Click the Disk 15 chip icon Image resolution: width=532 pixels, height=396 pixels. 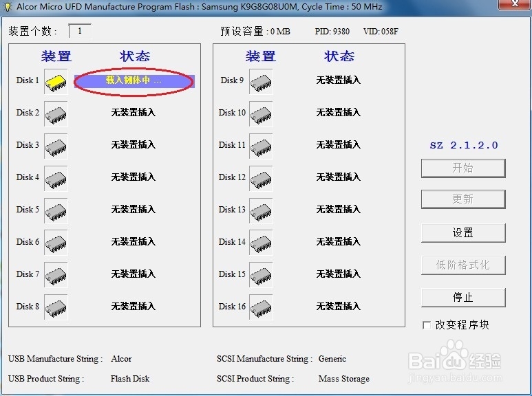(261, 275)
